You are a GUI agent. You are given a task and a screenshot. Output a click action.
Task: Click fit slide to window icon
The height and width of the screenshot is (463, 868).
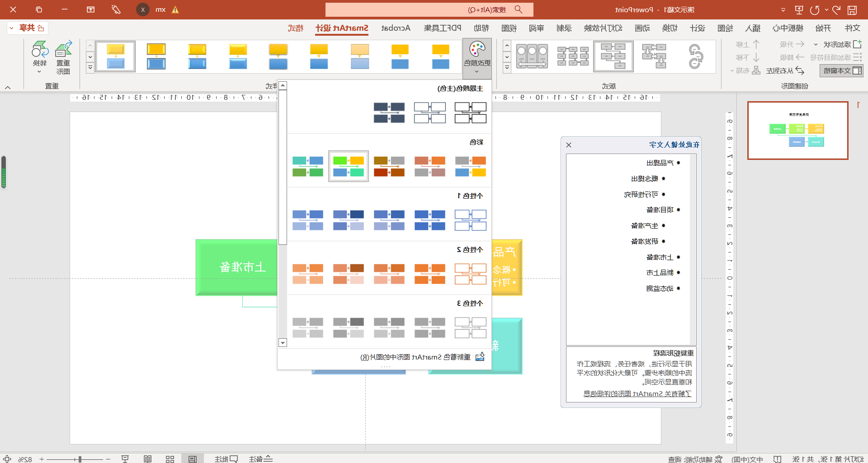(x=7, y=459)
